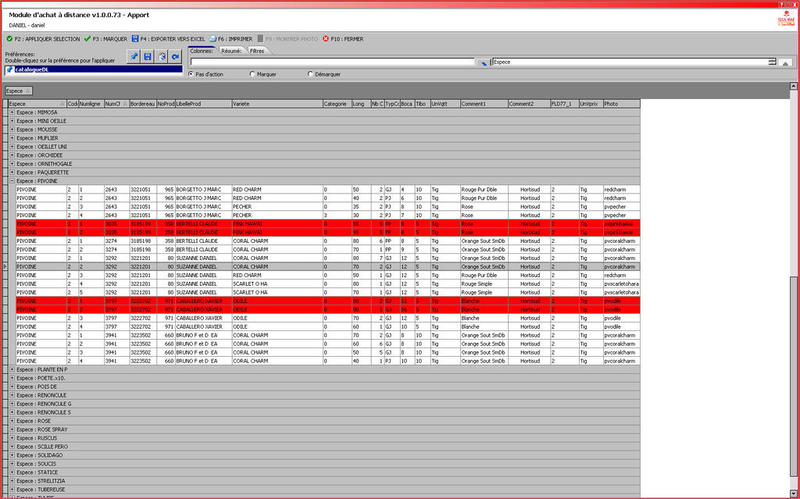This screenshot has height=499, width=800.
Task: Switch to the Filtres tab
Action: point(257,49)
